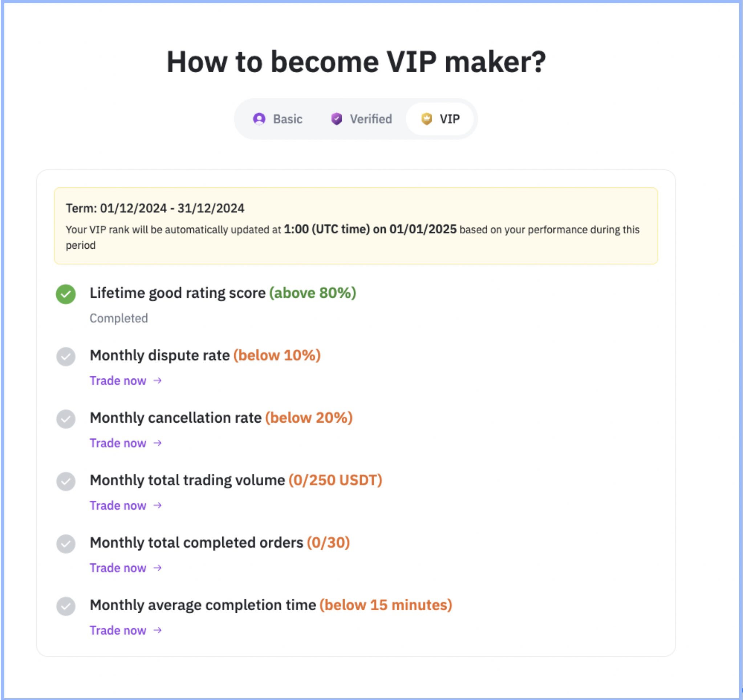Click arrow icon after Trade now under dispute rate
Viewport: 743px width, 700px height.
(x=157, y=381)
